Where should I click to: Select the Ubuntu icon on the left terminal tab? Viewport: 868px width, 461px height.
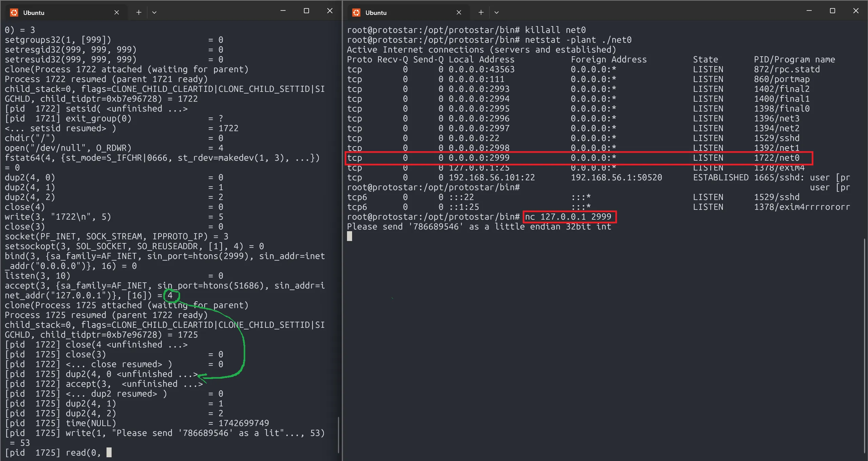pos(14,12)
